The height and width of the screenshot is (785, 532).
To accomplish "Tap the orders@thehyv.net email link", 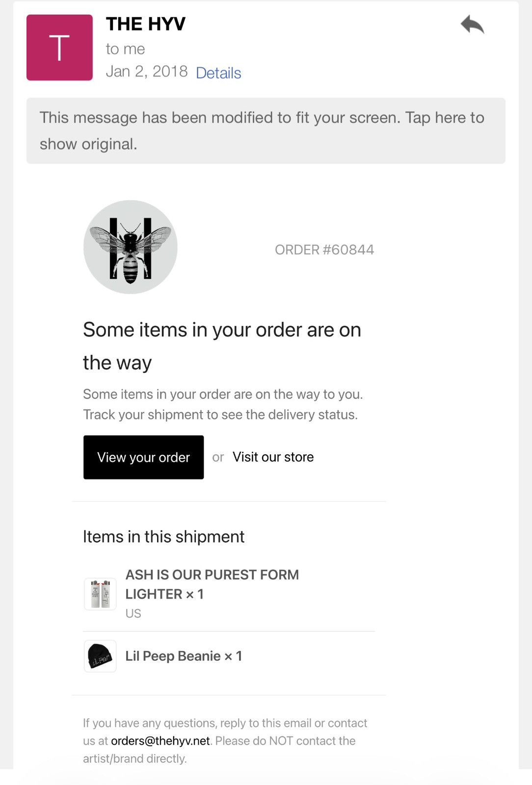I will pos(160,741).
